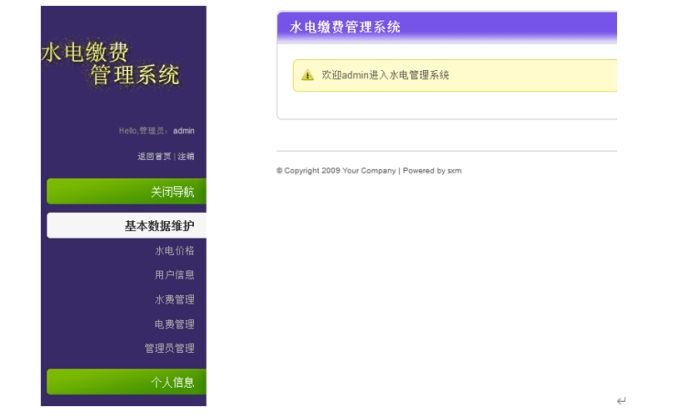693x417 pixels.
Task: Open the 基本数据维护 menu section
Action: click(126, 226)
